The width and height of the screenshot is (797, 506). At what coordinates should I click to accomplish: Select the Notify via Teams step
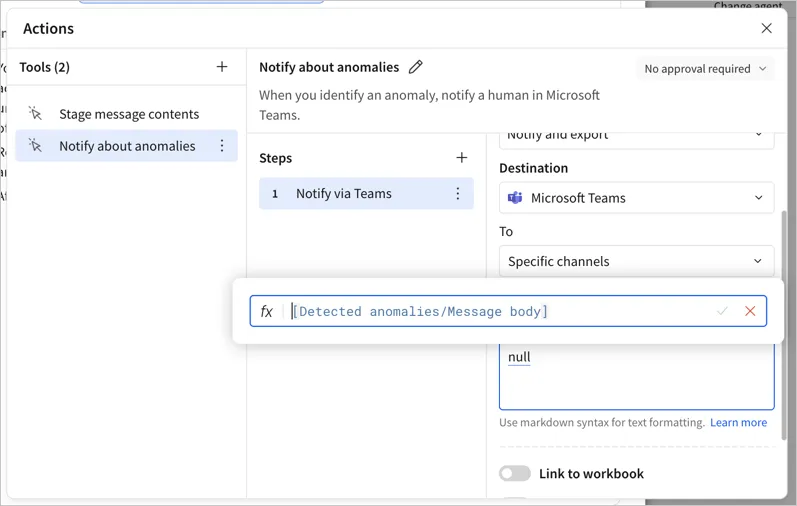366,193
